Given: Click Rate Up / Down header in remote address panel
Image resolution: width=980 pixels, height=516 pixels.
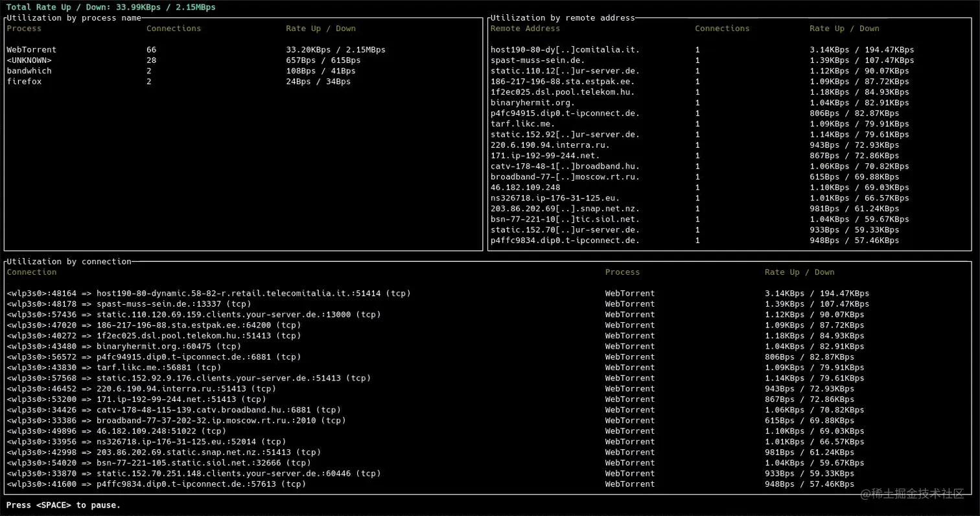Looking at the screenshot, I should [x=845, y=29].
